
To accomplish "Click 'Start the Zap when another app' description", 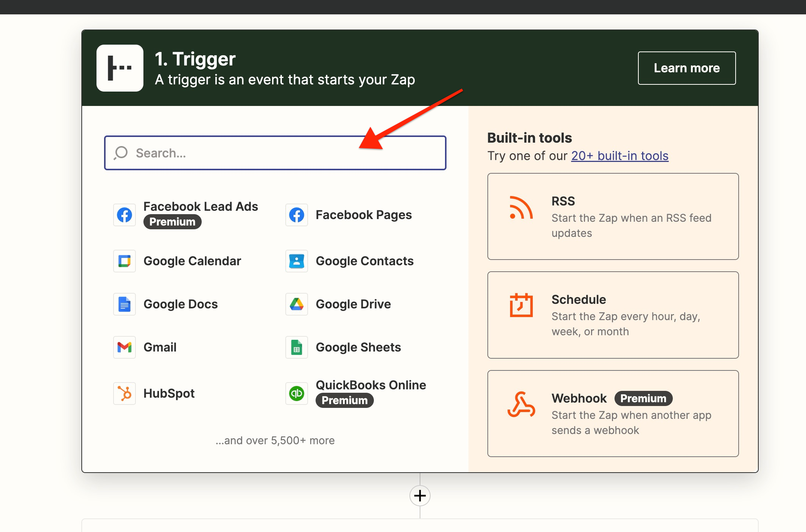I will point(631,423).
